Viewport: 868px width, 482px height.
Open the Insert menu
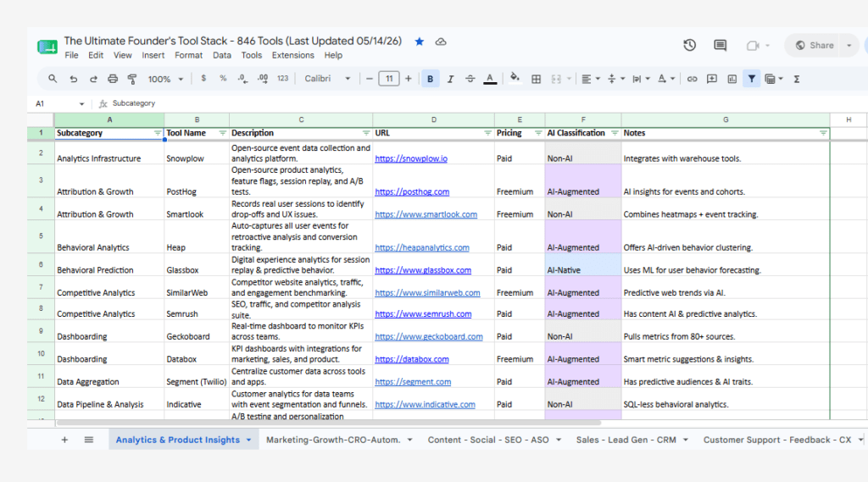click(153, 55)
